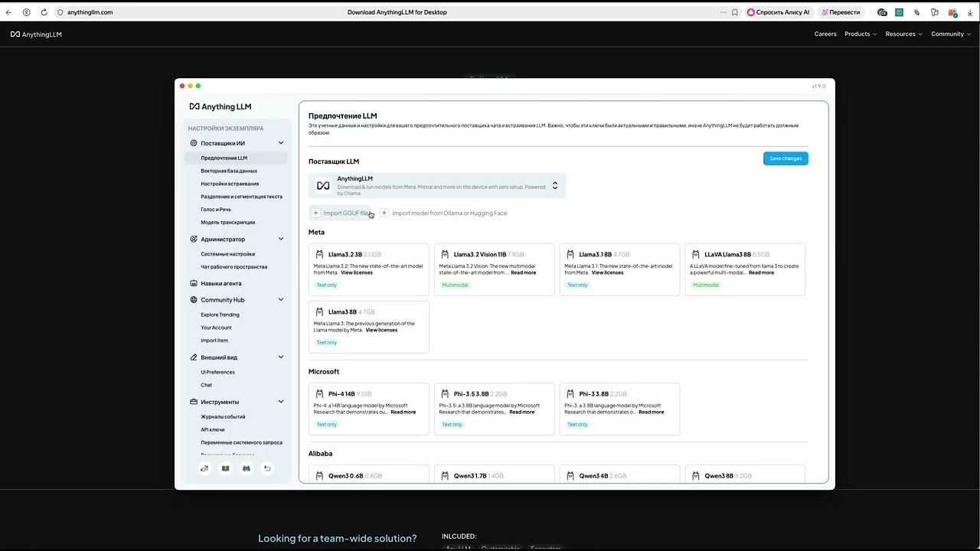This screenshot has width=980, height=551.
Task: Select Предпочтение LLM in sidebar
Action: pos(236,158)
